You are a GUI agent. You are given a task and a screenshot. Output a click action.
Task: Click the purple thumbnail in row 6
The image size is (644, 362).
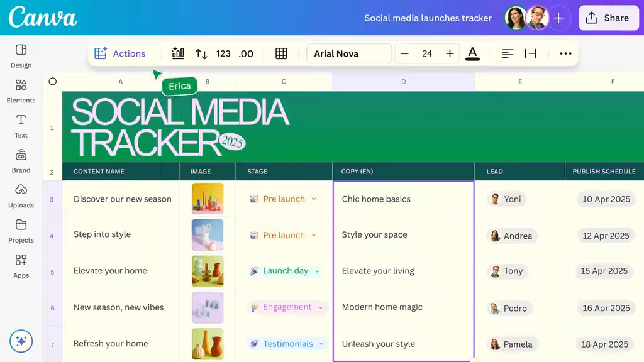coord(208,307)
